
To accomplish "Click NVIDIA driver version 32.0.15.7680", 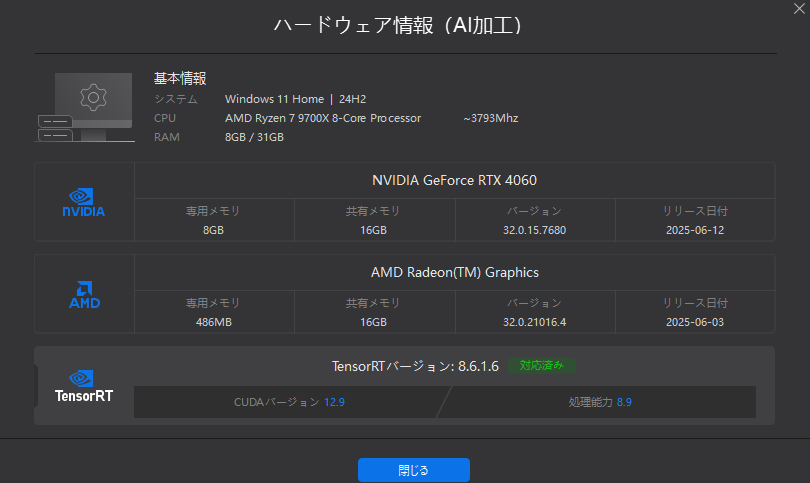I will tap(535, 230).
